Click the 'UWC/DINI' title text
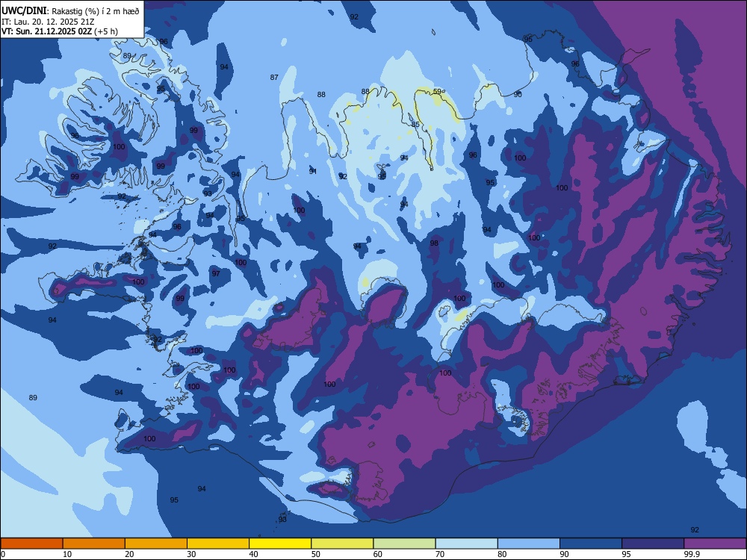 24,11
